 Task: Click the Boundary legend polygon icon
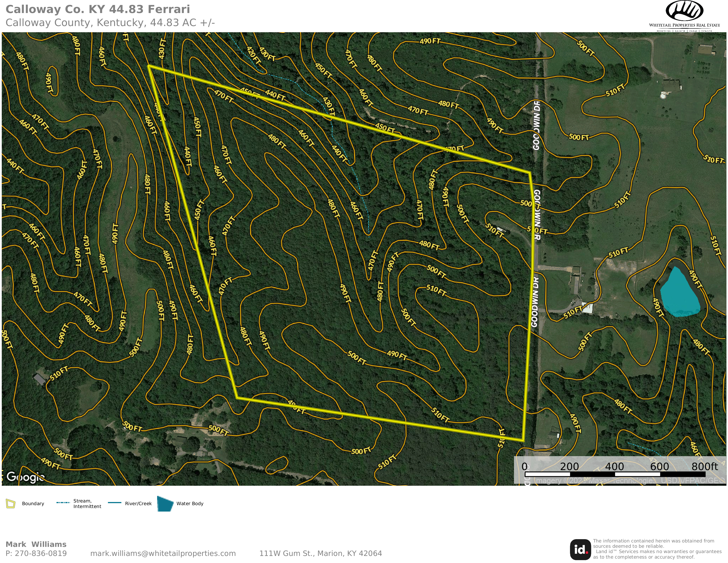point(11,504)
